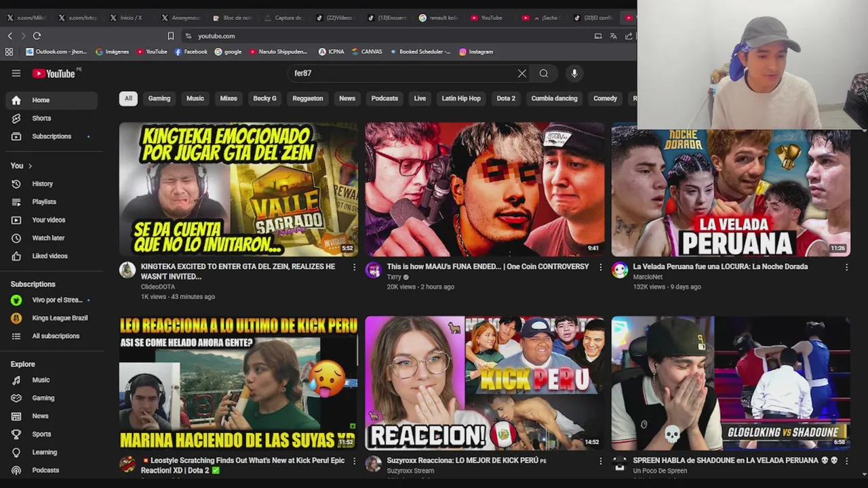Select the Live filter chip
Viewport: 868px width, 488px height.
tap(420, 98)
